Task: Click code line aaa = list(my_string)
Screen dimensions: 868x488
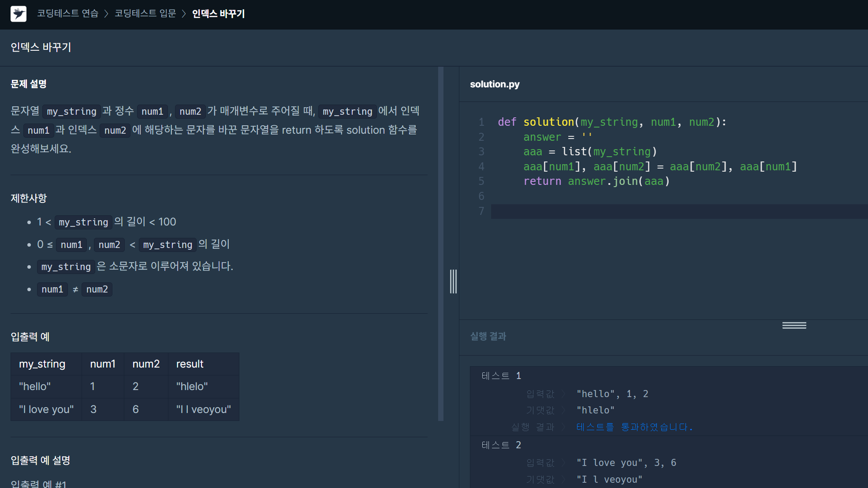Action: [590, 151]
